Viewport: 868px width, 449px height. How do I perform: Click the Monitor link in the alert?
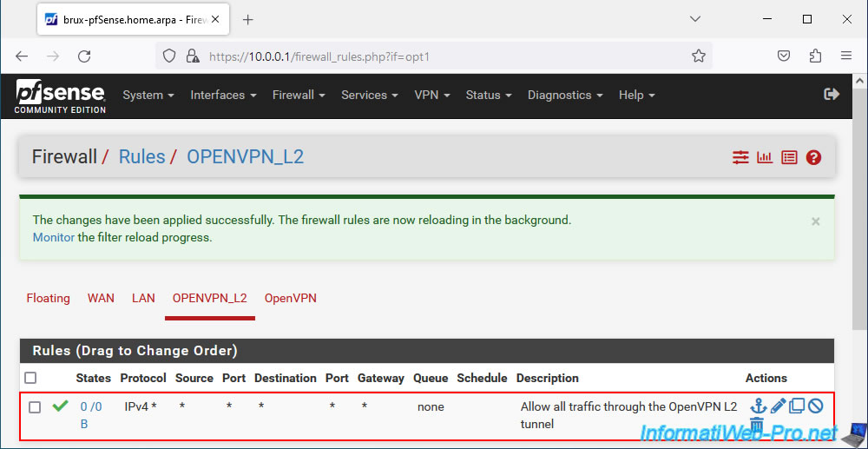(54, 238)
